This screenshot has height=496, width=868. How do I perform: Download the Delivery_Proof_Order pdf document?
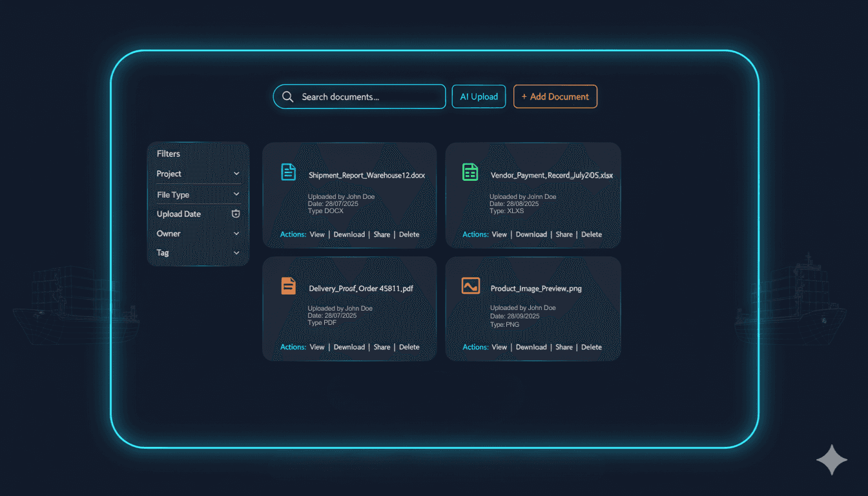coord(349,347)
